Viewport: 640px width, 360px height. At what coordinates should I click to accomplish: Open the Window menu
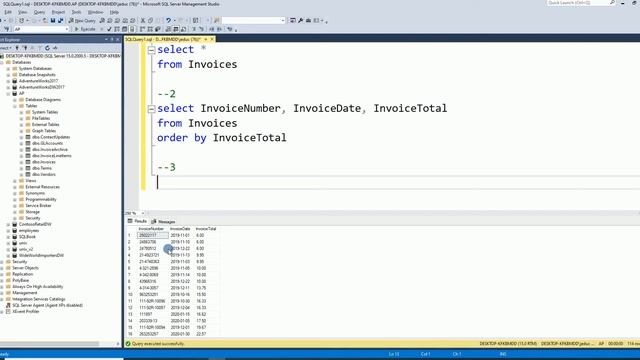pos(96,12)
